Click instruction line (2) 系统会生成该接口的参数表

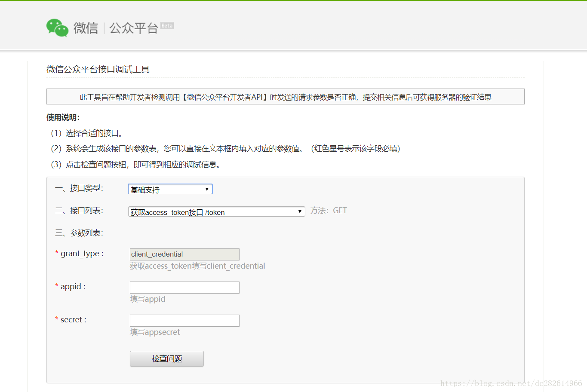point(225,149)
